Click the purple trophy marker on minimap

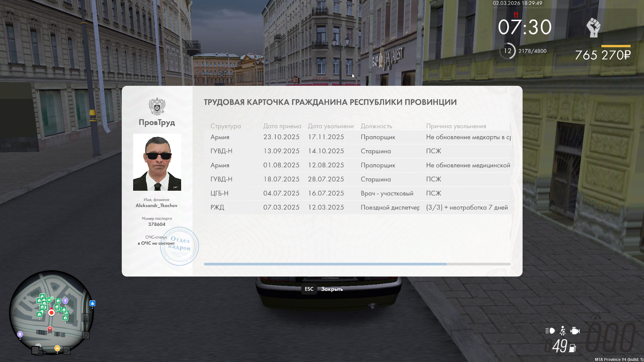[x=65, y=301]
